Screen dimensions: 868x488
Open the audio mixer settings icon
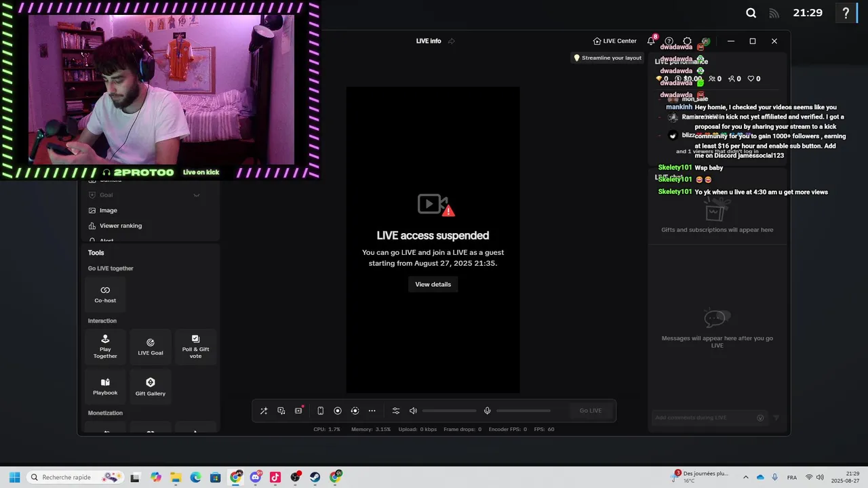point(396,411)
